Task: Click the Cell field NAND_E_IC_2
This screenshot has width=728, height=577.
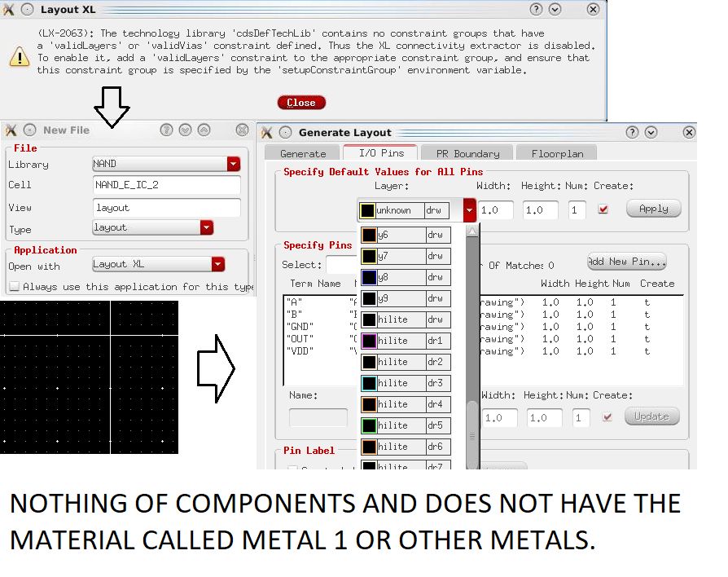Action: click(x=167, y=185)
